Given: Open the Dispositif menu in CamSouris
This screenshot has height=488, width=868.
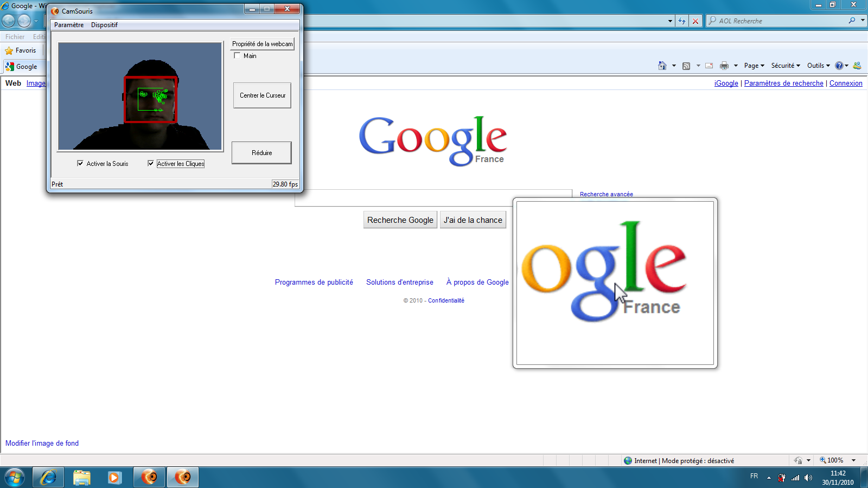Looking at the screenshot, I should coord(104,25).
